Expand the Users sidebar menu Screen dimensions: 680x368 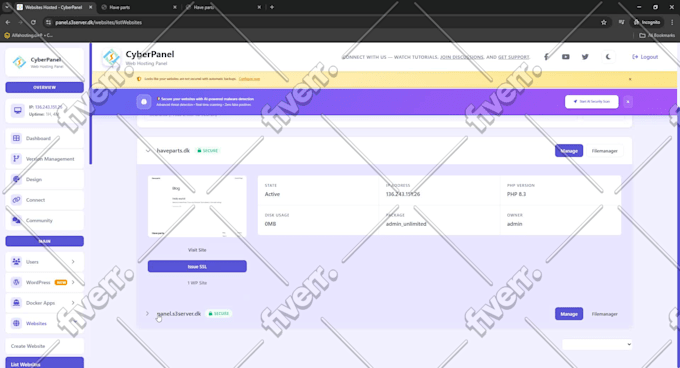[44, 262]
